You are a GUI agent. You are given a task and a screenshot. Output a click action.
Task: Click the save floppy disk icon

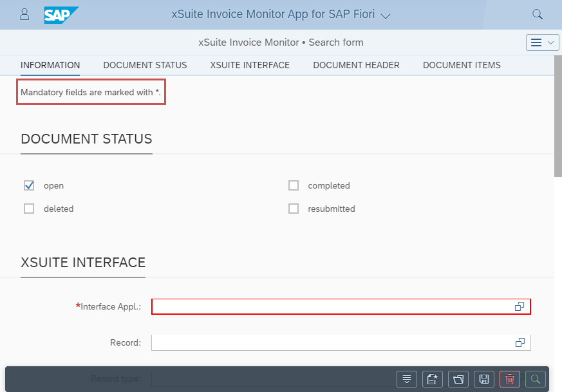pyautogui.click(x=484, y=379)
